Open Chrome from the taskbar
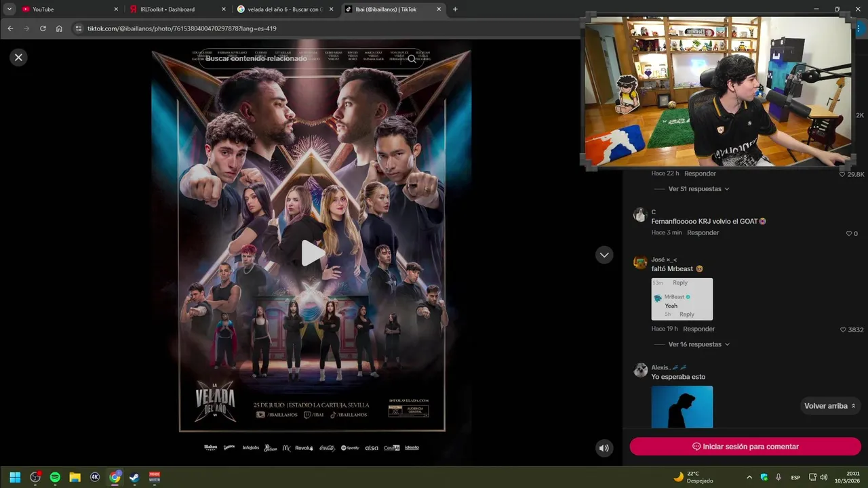 coord(115,477)
